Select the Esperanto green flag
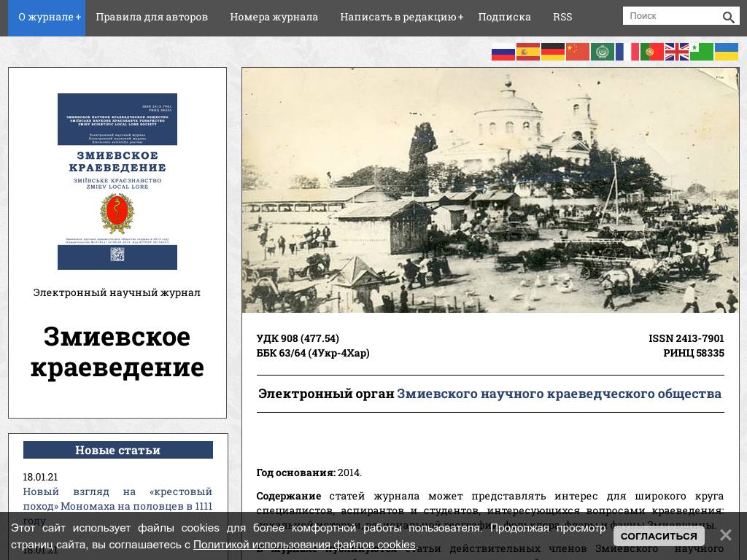Viewport: 747px width, 560px height. (x=701, y=52)
